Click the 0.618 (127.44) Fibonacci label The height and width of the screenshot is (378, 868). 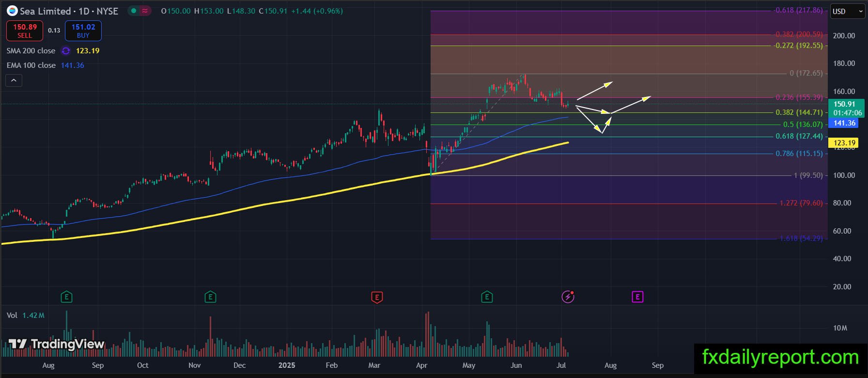point(799,136)
